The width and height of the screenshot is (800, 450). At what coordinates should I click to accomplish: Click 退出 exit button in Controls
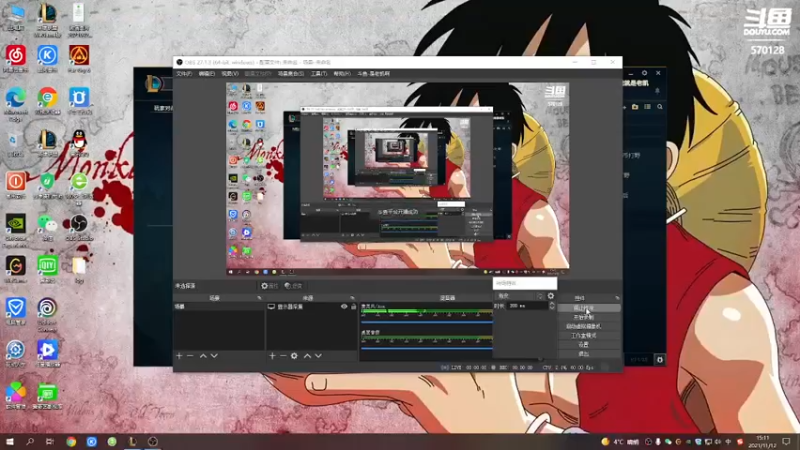click(x=589, y=354)
